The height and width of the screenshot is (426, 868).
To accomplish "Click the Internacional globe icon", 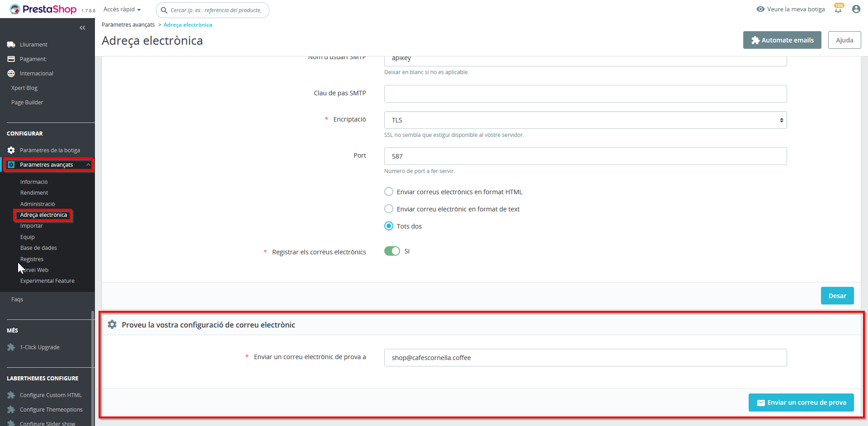I will (11, 73).
